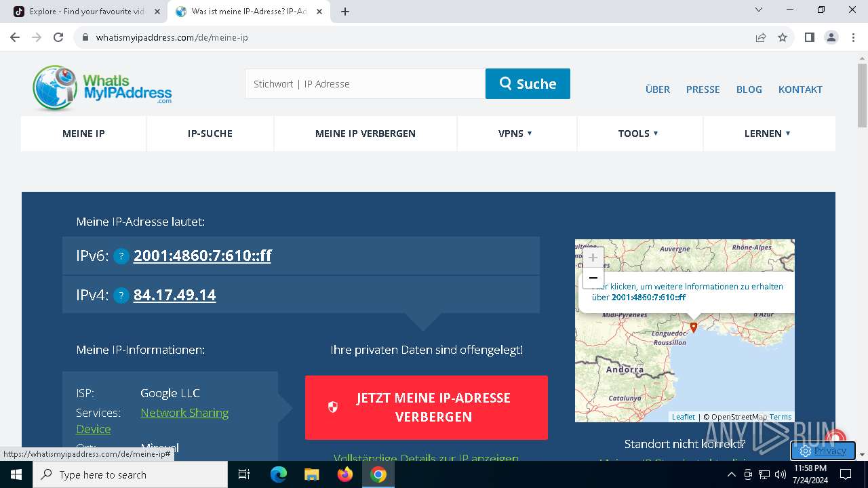The height and width of the screenshot is (488, 868).
Task: Bookmark this page with star icon
Action: [x=783, y=37]
